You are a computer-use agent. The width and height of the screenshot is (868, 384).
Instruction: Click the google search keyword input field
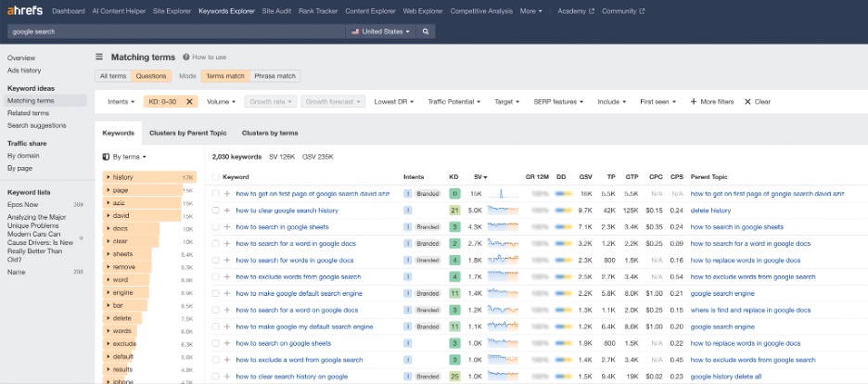pos(176,31)
